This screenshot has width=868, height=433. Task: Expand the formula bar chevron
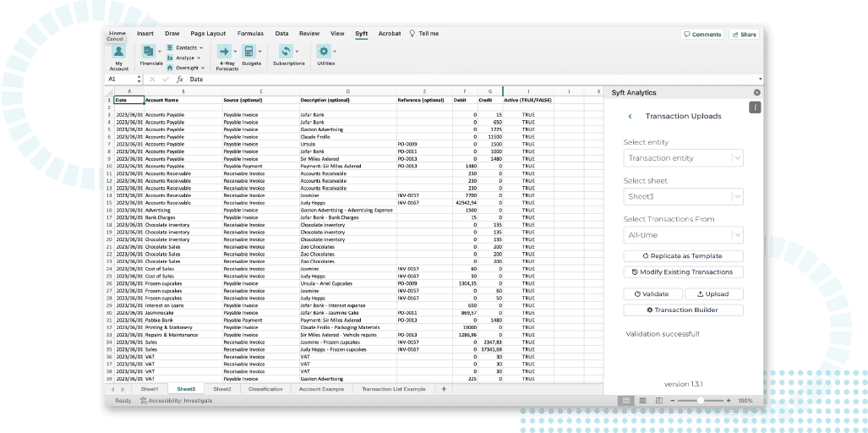[760, 79]
